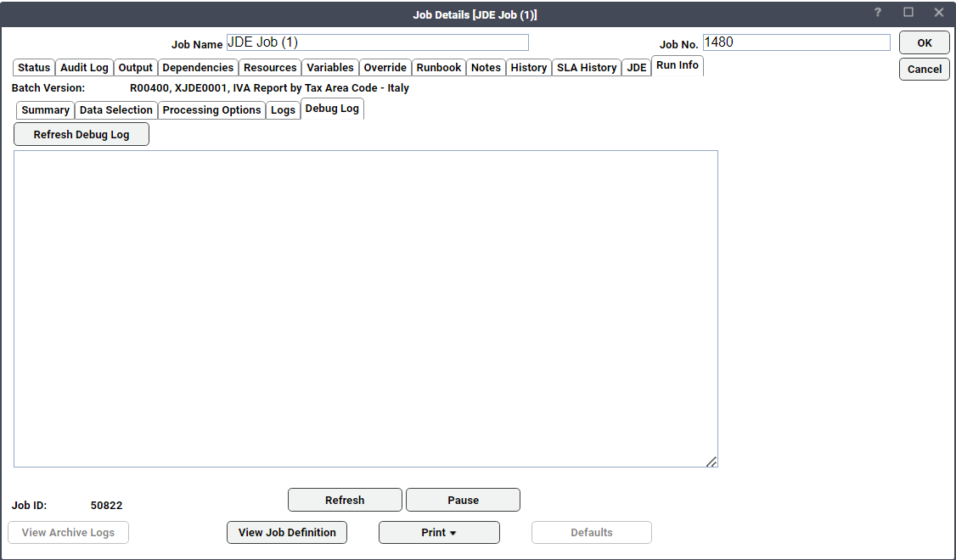Open the Override tab
This screenshot has width=956, height=560.
(385, 68)
